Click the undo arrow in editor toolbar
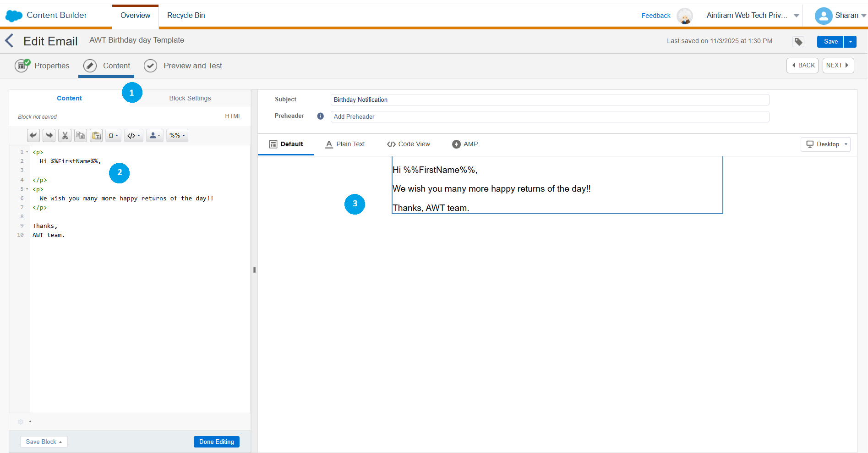This screenshot has height=453, width=868. [x=33, y=135]
